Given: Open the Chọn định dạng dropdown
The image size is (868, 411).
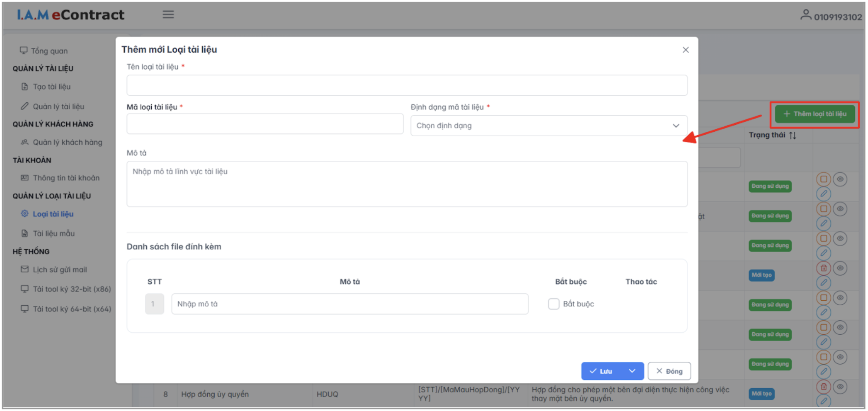Looking at the screenshot, I should (x=548, y=126).
